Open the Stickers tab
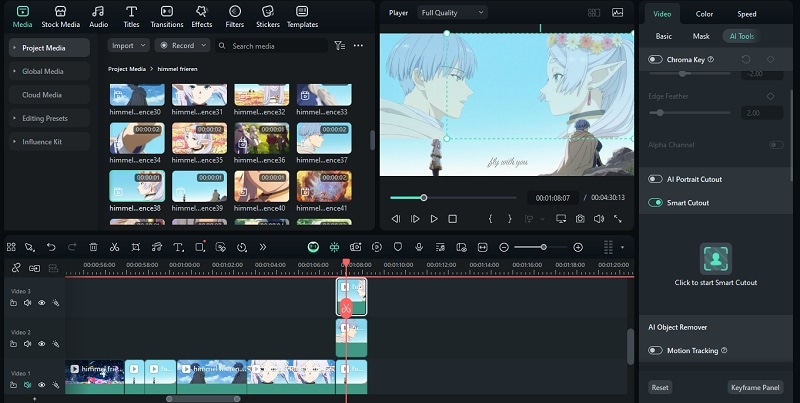The image size is (800, 403). (x=268, y=17)
